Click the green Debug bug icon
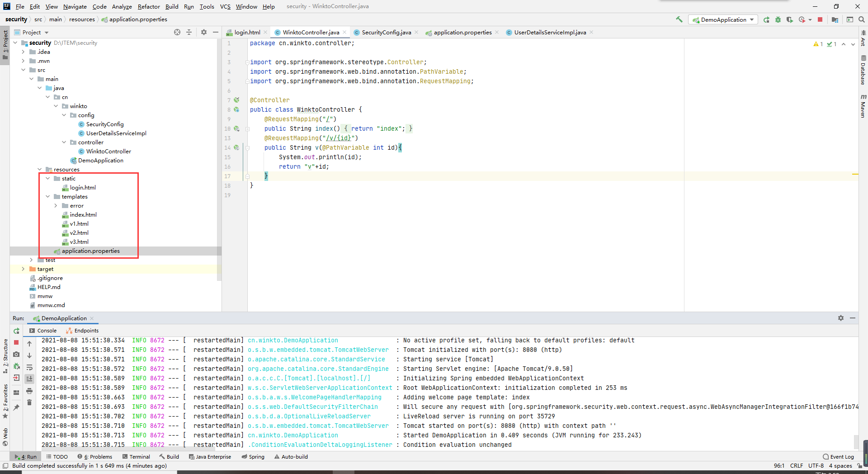Image resolution: width=868 pixels, height=474 pixels. (x=778, y=19)
